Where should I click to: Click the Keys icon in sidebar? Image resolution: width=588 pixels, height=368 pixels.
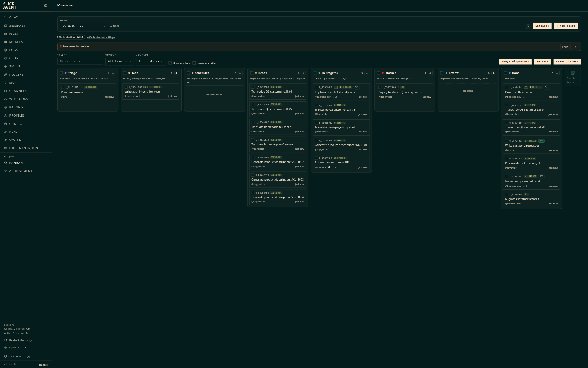coord(6,132)
